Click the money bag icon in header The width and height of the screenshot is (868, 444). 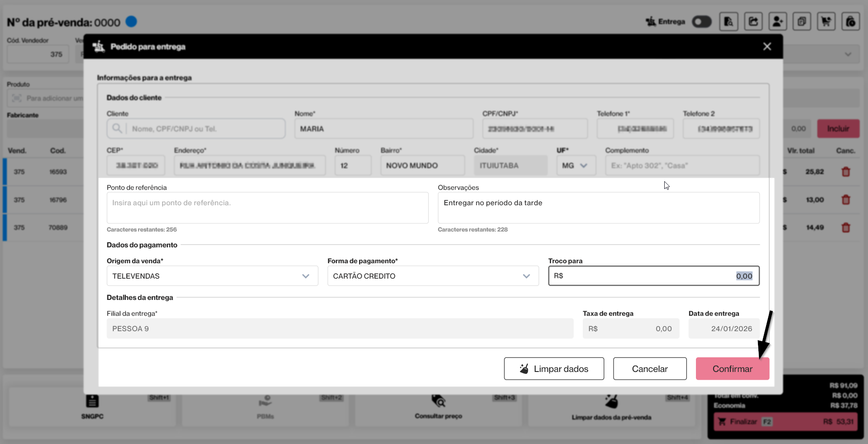coord(850,22)
